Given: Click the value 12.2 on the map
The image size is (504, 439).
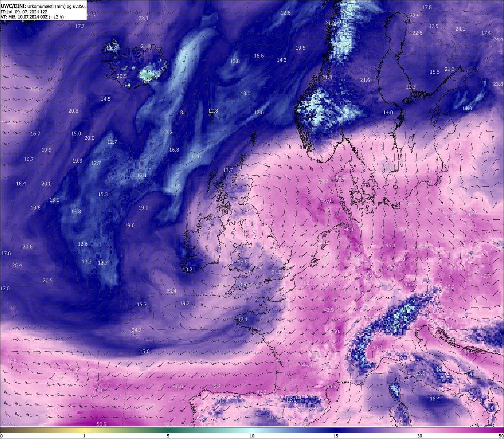Looking at the screenshot, I should tap(167, 132).
